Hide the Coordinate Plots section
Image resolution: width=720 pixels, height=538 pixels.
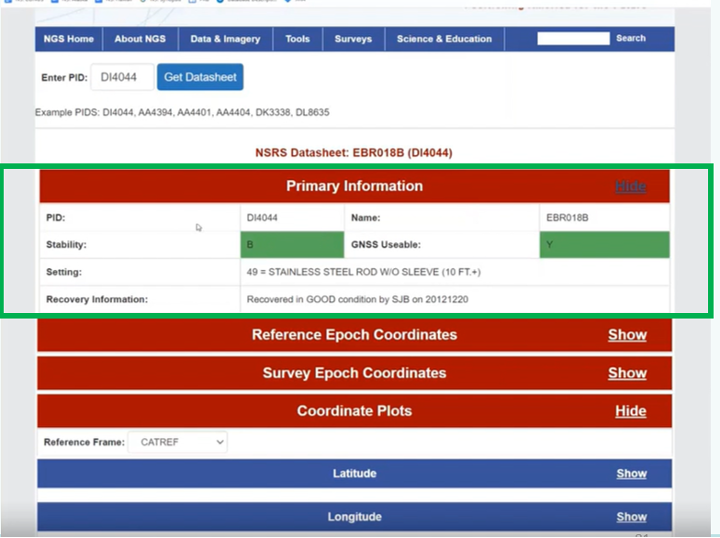(630, 411)
